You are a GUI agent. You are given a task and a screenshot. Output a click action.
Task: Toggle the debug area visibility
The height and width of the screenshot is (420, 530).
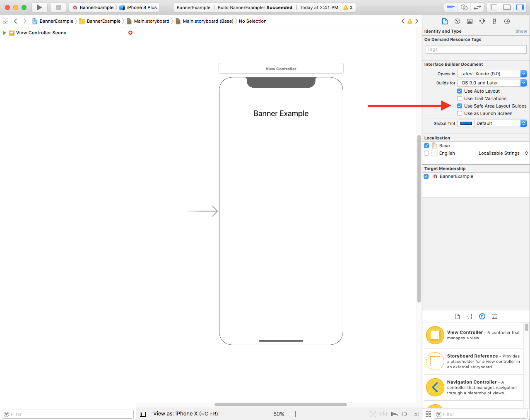pyautogui.click(x=507, y=7)
